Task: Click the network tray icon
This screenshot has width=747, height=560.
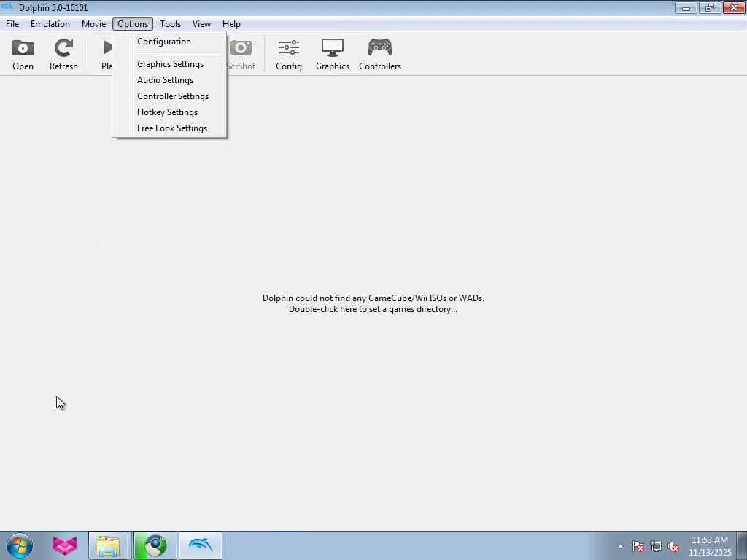Action: click(656, 547)
